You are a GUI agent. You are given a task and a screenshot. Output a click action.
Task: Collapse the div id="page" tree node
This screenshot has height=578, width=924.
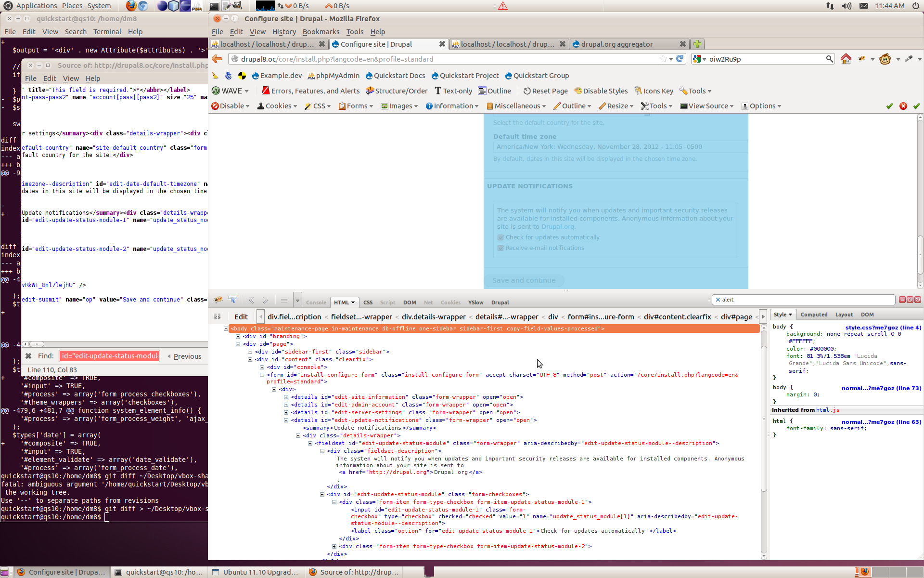(x=238, y=344)
